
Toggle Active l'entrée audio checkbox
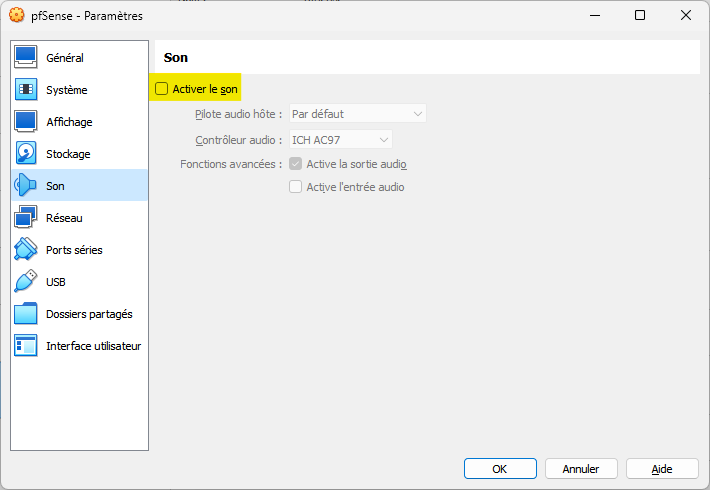click(296, 187)
